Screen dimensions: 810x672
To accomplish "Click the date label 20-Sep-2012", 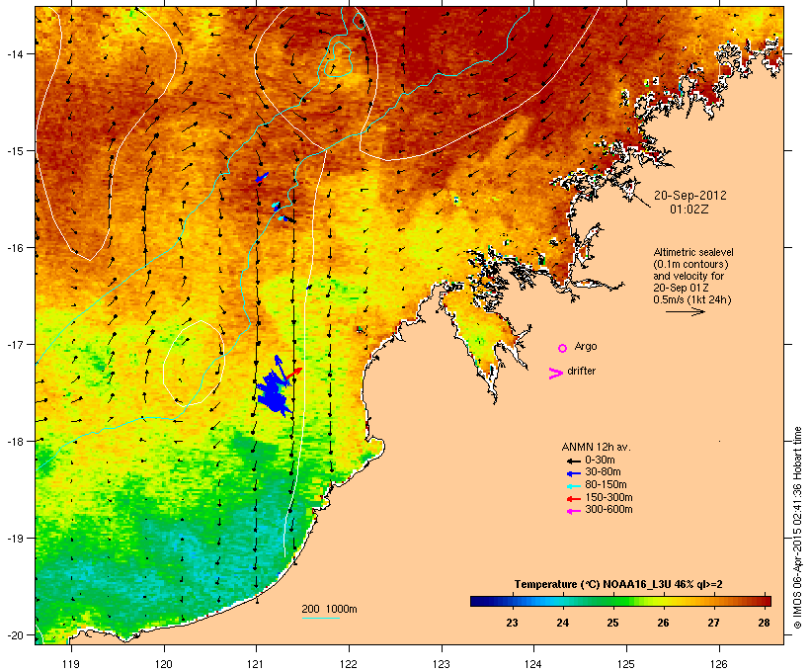I will 690,196.
